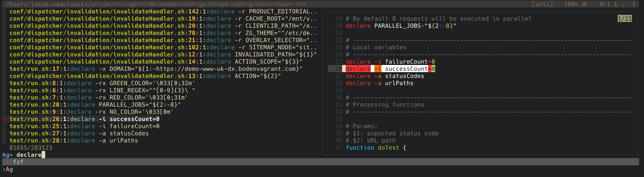Click preview line 25 failureCount=0
This screenshot has height=177, width=644.
pyautogui.click(x=390, y=62)
